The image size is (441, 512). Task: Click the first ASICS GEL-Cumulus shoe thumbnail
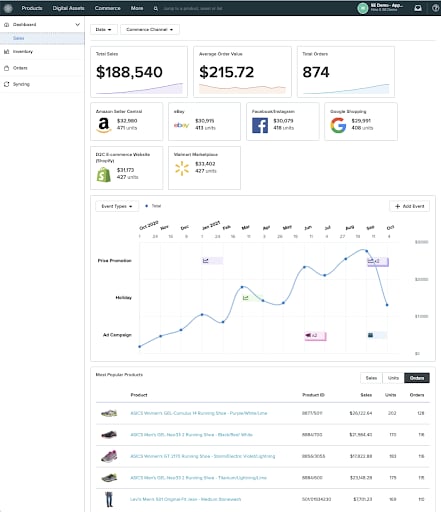pos(109,413)
